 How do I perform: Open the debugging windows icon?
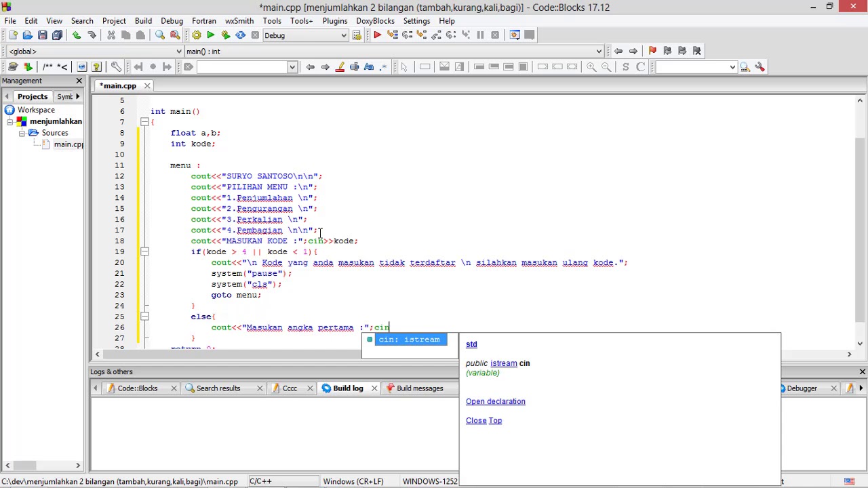pos(515,35)
